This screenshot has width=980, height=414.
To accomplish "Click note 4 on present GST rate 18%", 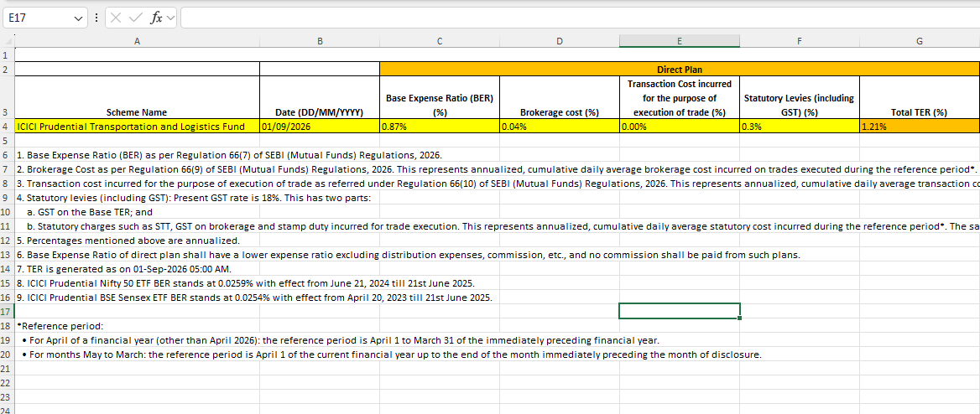I will (x=193, y=198).
